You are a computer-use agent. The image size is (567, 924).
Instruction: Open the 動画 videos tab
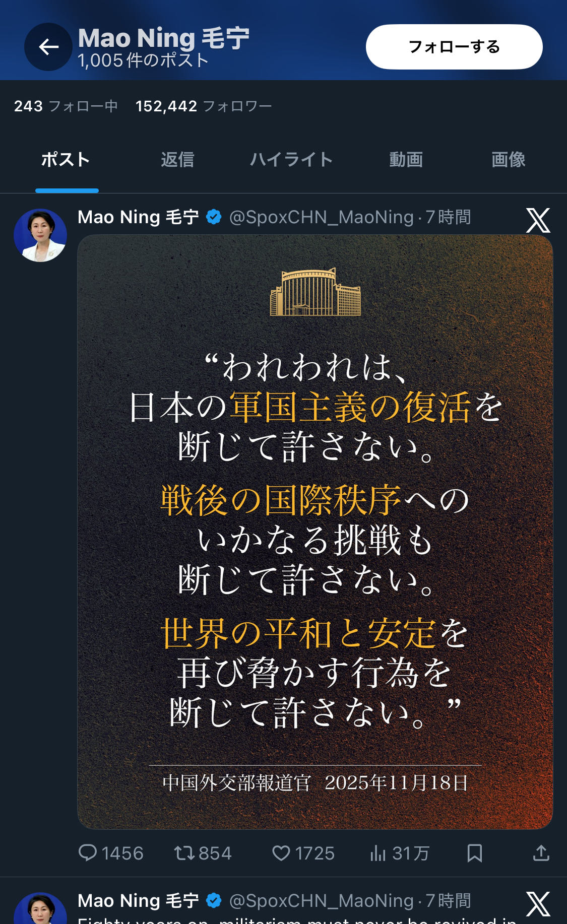[406, 160]
